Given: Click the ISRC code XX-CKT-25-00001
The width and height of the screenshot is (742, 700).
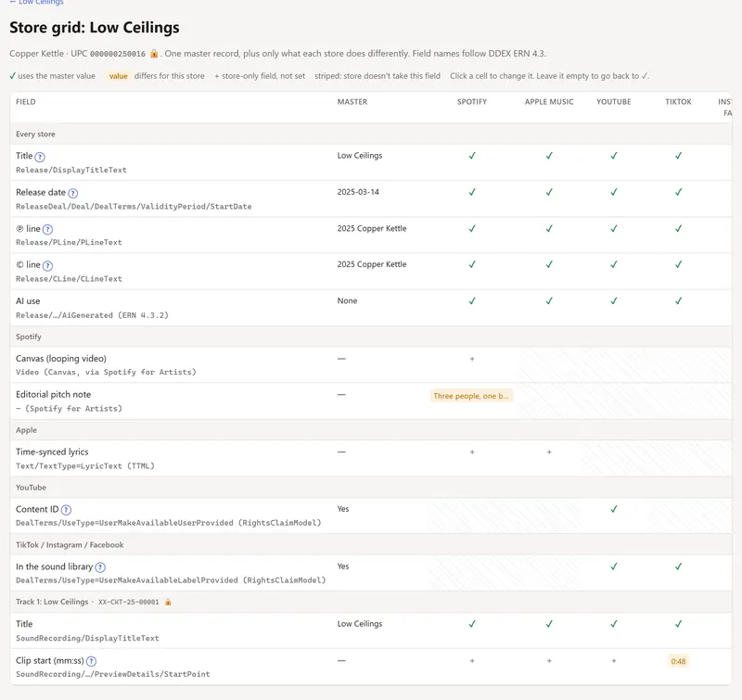Looking at the screenshot, I should click(x=129, y=602).
